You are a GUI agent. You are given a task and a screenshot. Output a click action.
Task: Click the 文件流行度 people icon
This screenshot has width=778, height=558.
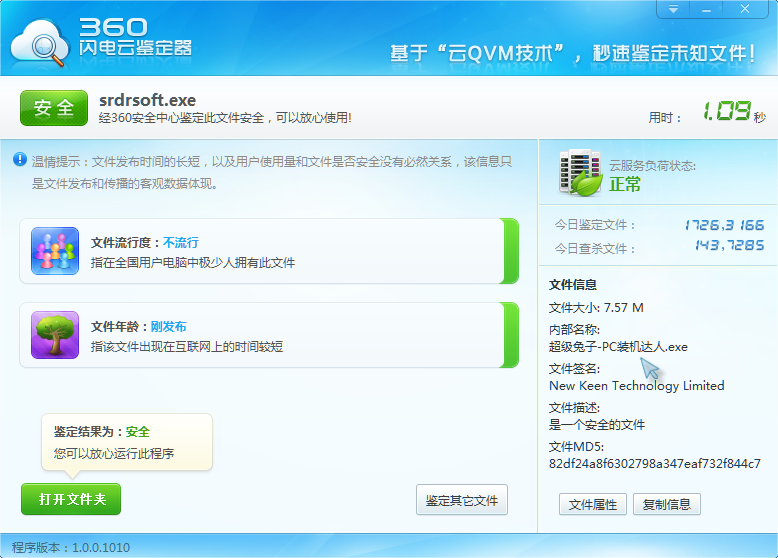click(55, 251)
